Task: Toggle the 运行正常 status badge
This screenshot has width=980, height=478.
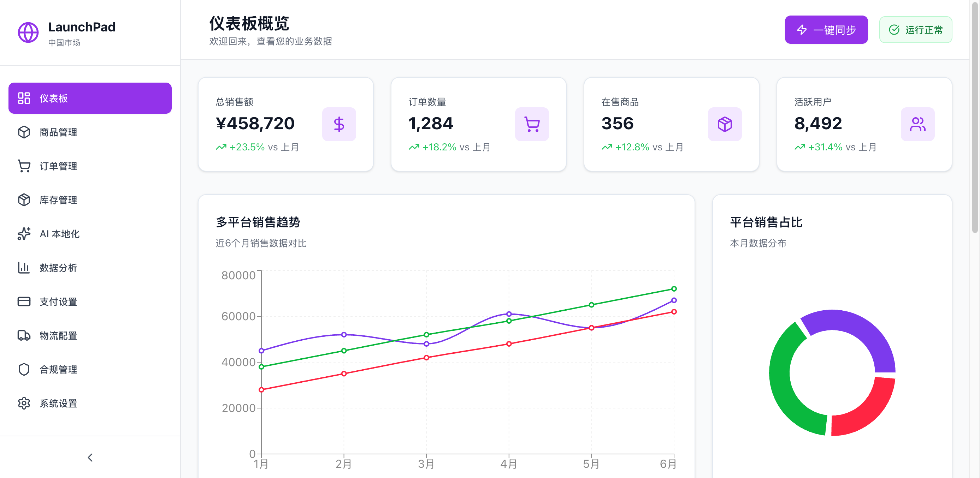Action: (x=915, y=29)
